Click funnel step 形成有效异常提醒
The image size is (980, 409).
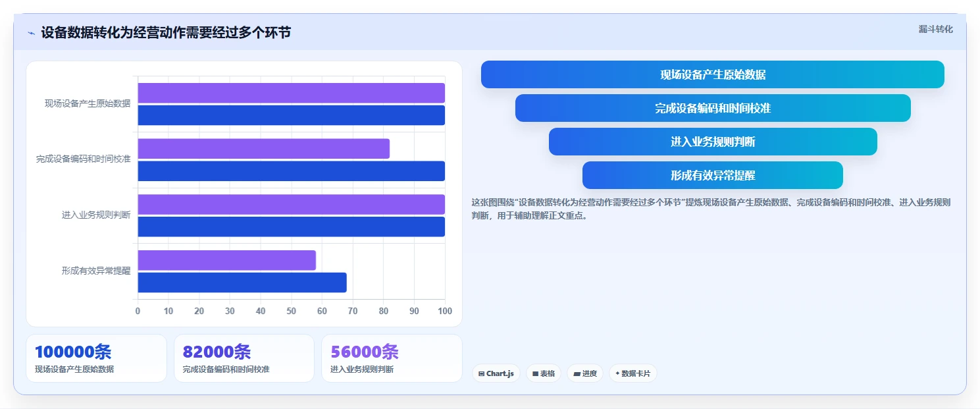pyautogui.click(x=713, y=175)
